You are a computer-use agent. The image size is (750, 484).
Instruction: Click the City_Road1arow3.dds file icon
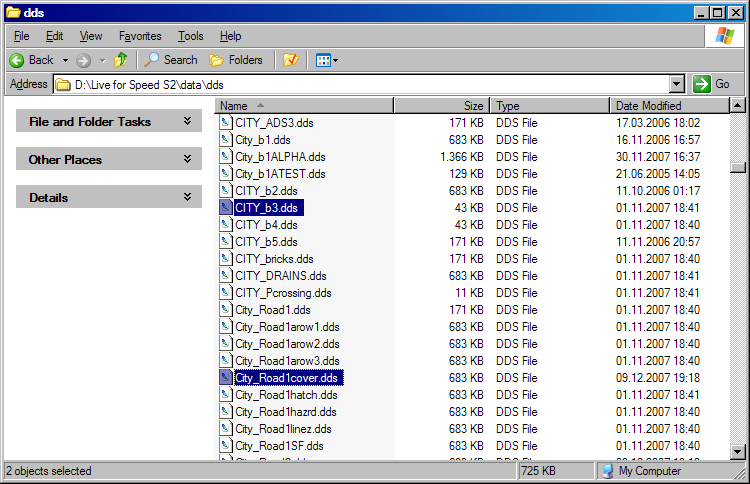(226, 361)
